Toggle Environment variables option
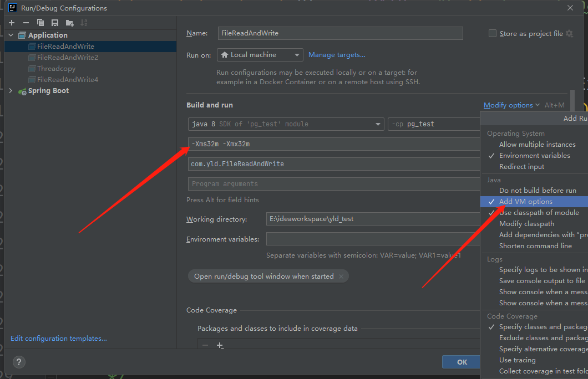Screen dimensions: 588x379 (x=534, y=155)
